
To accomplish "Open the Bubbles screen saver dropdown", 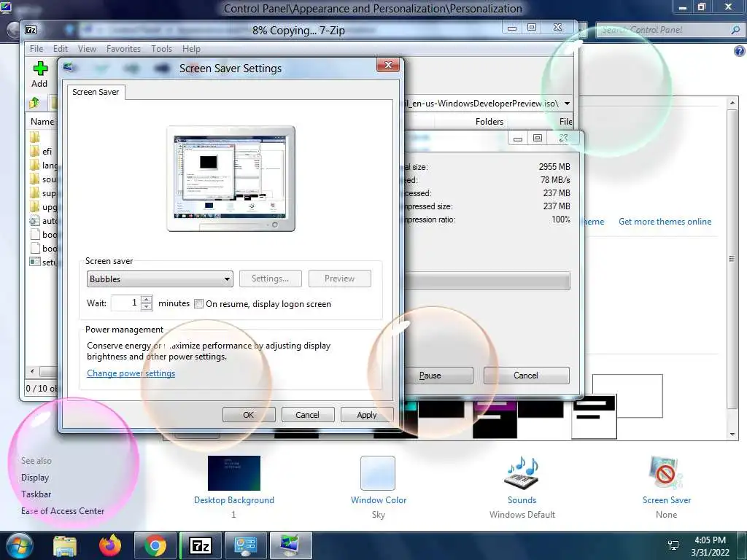I will pyautogui.click(x=160, y=279).
